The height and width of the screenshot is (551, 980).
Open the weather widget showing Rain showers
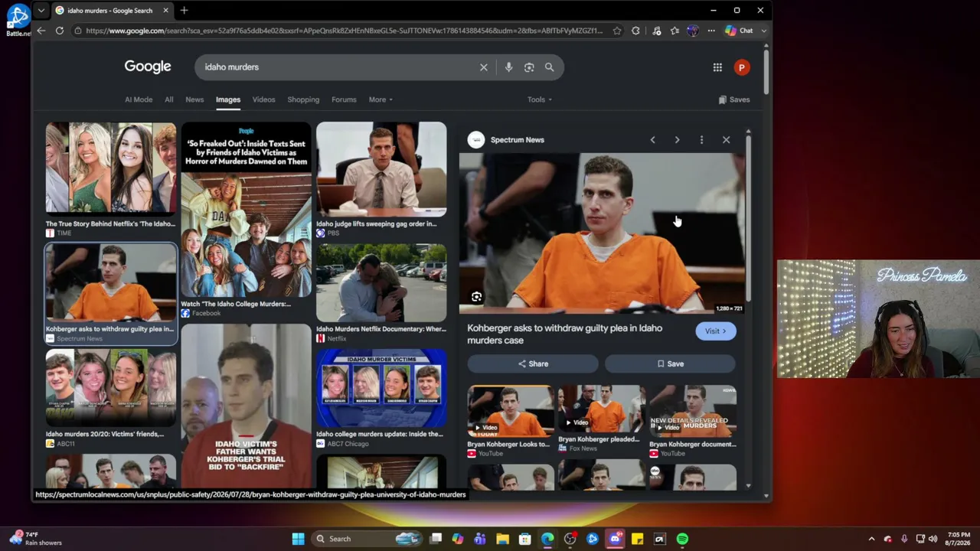[36, 539]
